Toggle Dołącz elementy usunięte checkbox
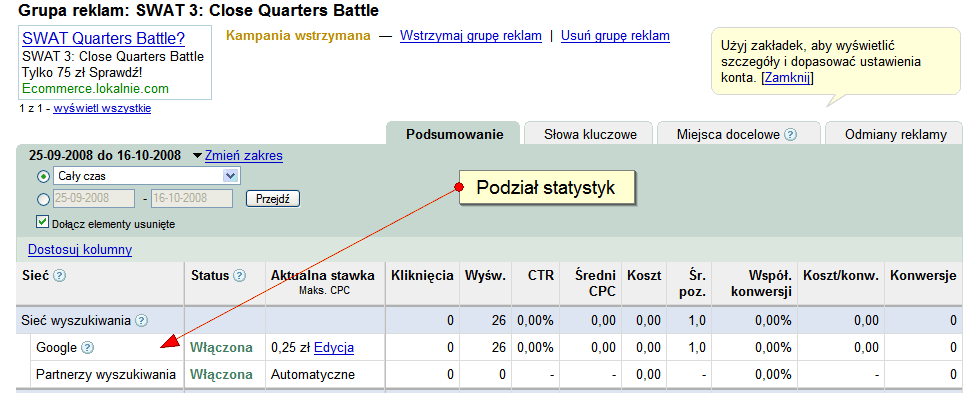The image size is (975, 393). coord(42,222)
